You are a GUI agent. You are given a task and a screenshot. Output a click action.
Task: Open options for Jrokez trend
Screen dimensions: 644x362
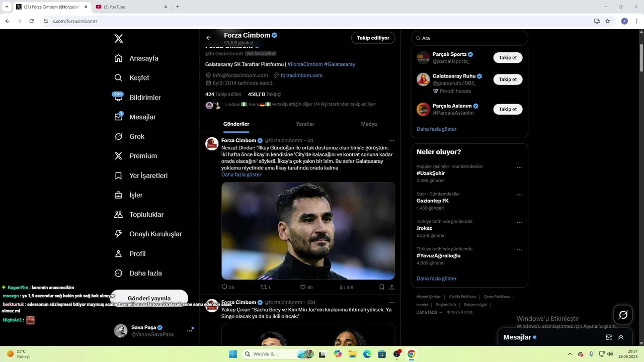point(519,222)
